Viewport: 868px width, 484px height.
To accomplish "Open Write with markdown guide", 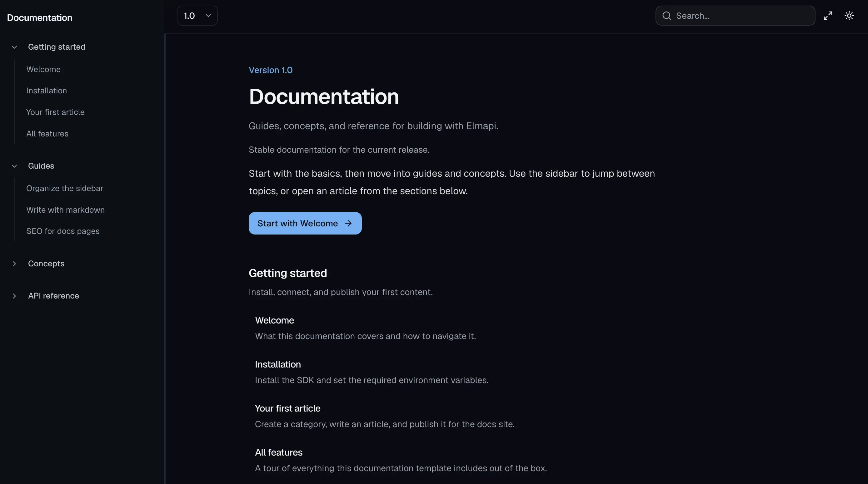I will 65,210.
